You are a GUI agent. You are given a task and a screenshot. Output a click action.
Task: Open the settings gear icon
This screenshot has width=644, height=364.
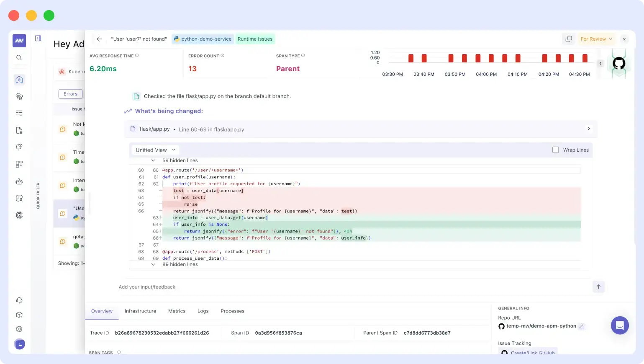click(x=19, y=329)
